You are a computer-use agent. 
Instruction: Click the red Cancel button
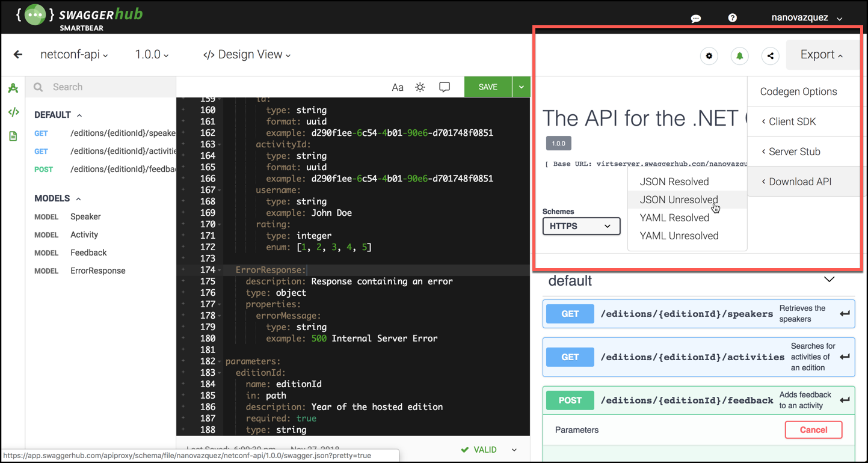click(813, 430)
